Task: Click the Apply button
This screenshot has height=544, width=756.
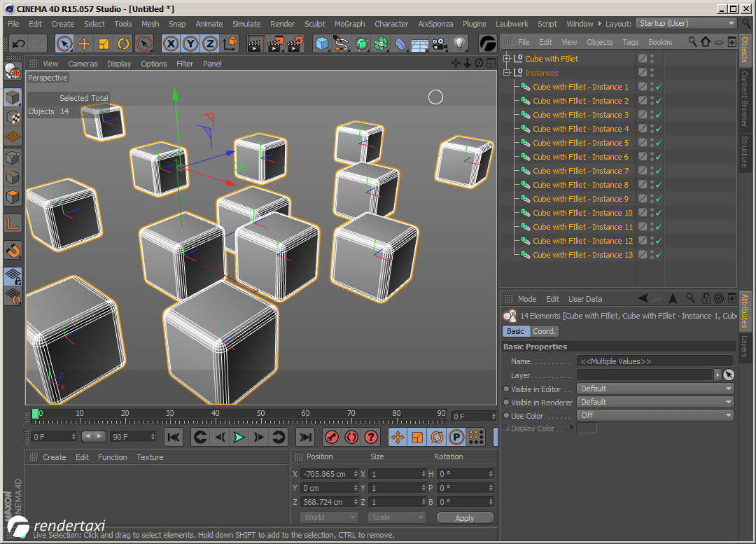Action: tap(465, 517)
